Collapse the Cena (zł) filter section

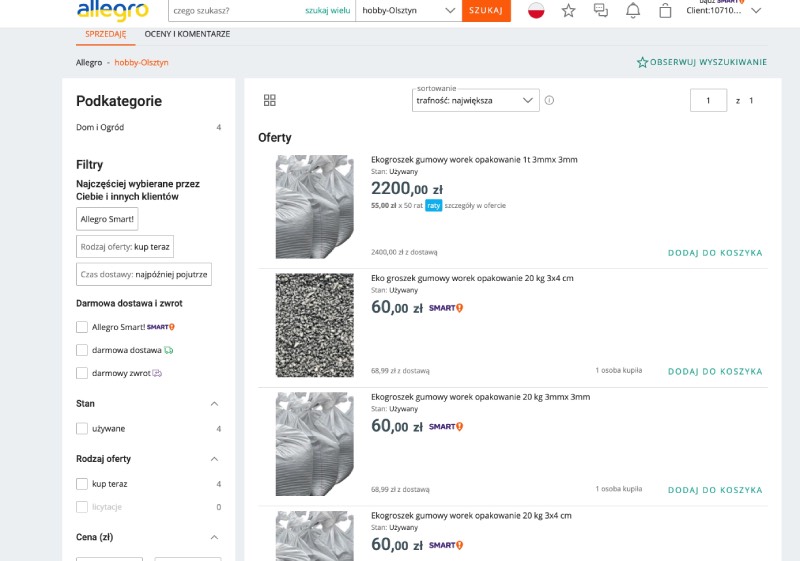(x=214, y=538)
